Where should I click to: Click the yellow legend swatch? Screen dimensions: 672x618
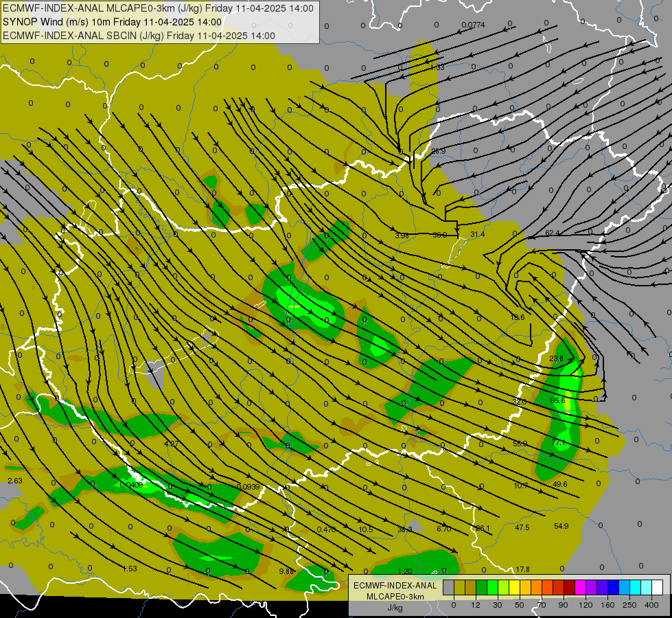pyautogui.click(x=515, y=587)
